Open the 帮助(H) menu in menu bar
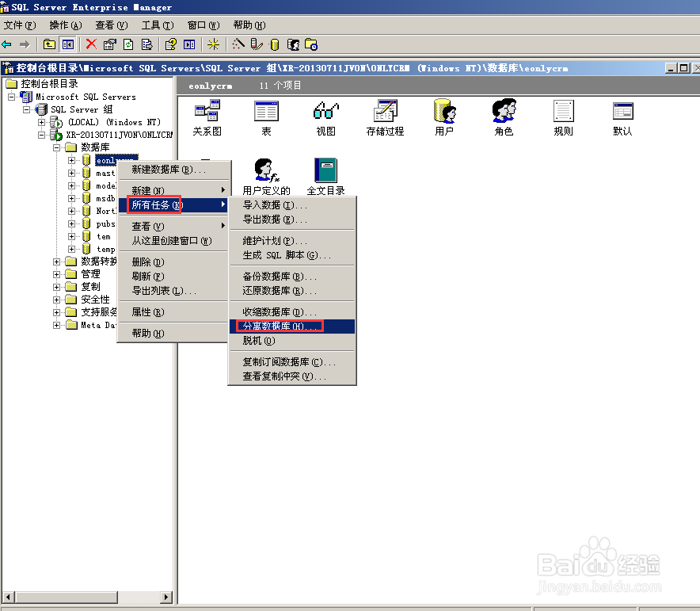This screenshot has width=700, height=611. [x=249, y=25]
